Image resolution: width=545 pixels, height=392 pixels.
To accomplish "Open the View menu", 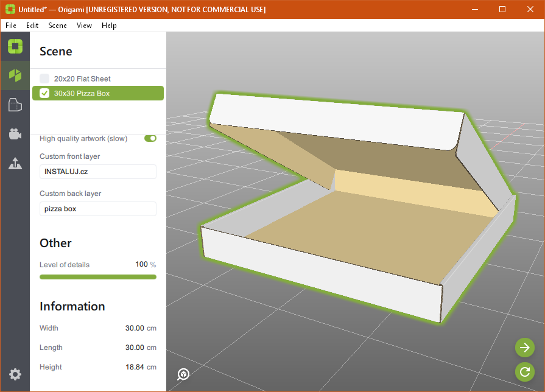I will (x=84, y=26).
